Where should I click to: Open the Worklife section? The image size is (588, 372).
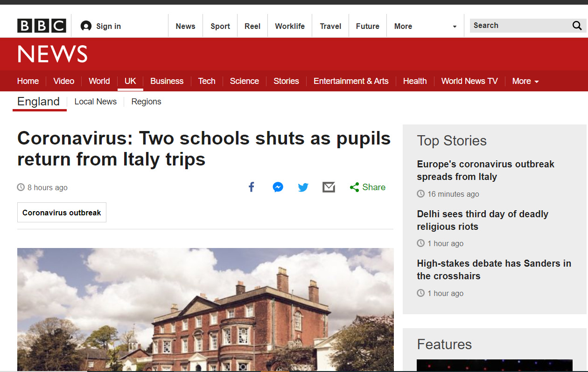point(290,26)
